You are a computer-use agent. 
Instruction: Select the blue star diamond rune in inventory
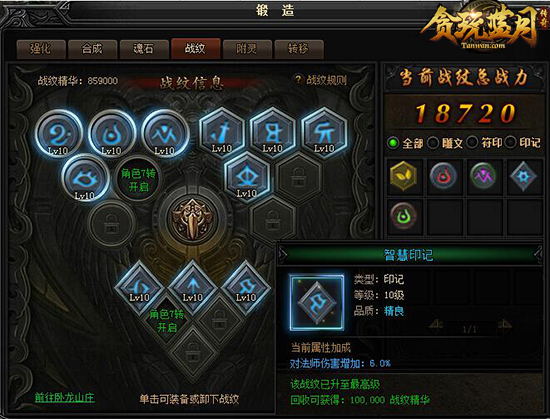coord(523,176)
